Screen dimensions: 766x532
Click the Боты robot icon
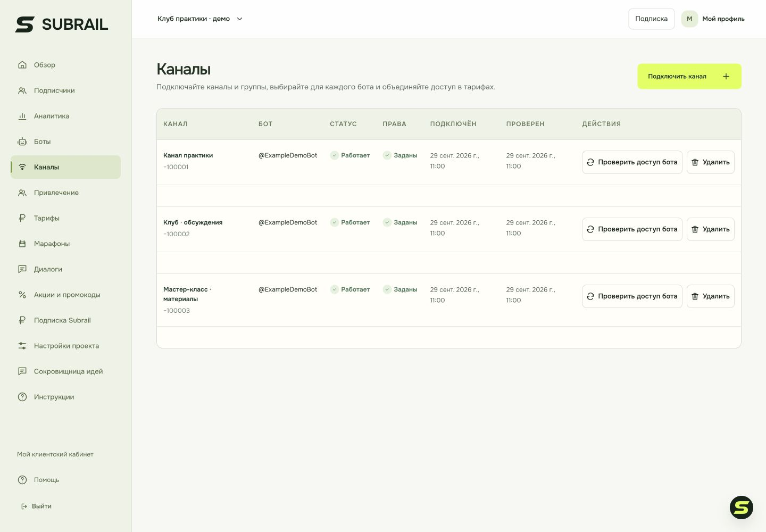(x=22, y=142)
